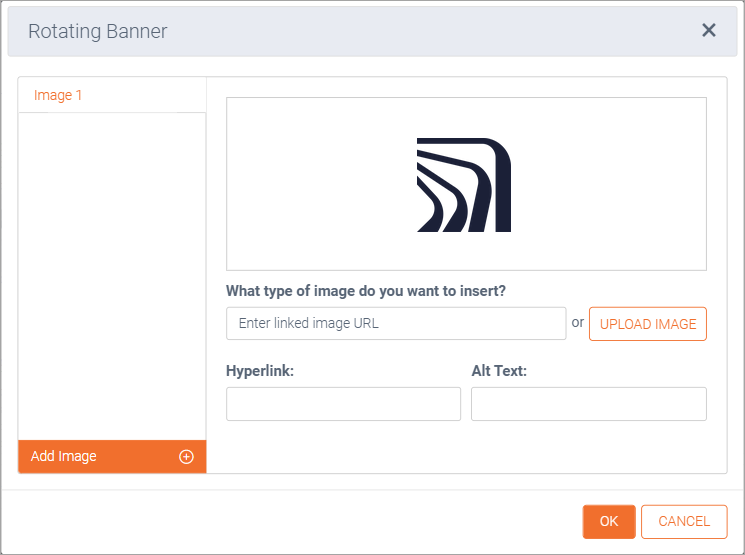Screen dimensions: 745x555
Task: Click into the Hyperlink text box
Action: 343,404
